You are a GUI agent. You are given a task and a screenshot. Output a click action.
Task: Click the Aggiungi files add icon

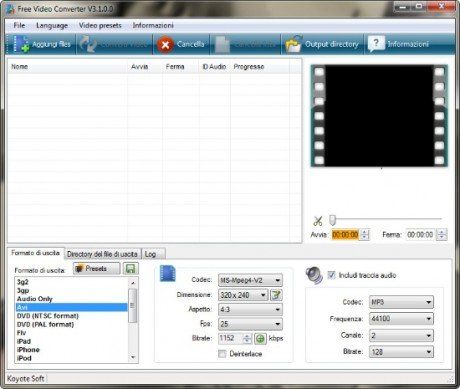pyautogui.click(x=21, y=44)
